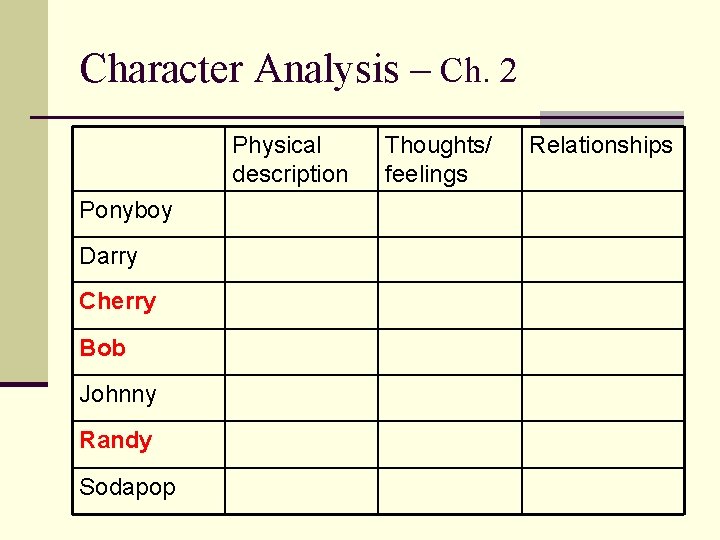Click the Sodapop row label
The image size is (720, 540).
coord(127,487)
